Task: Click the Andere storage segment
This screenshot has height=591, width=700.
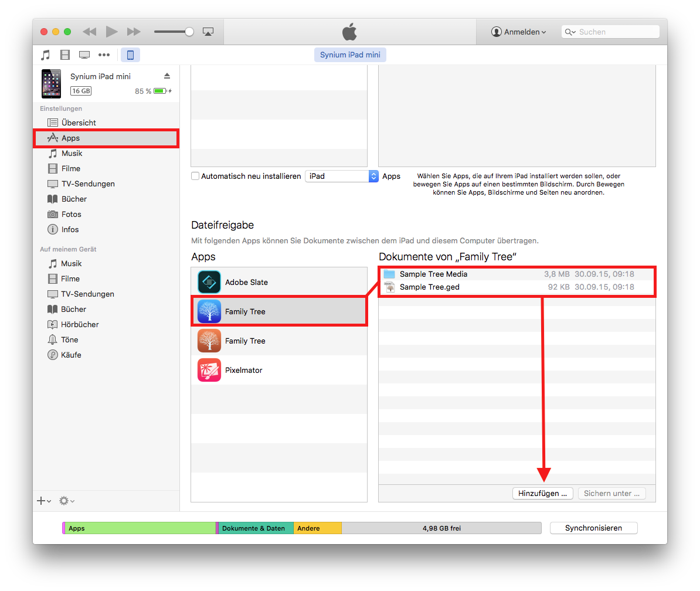Action: pyautogui.click(x=317, y=528)
